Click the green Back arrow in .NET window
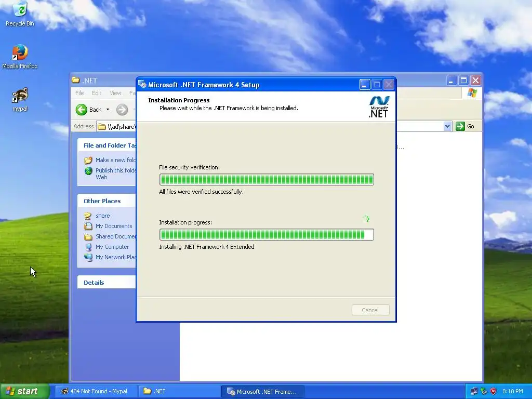Screen dimensions: 532x399 click(x=82, y=110)
